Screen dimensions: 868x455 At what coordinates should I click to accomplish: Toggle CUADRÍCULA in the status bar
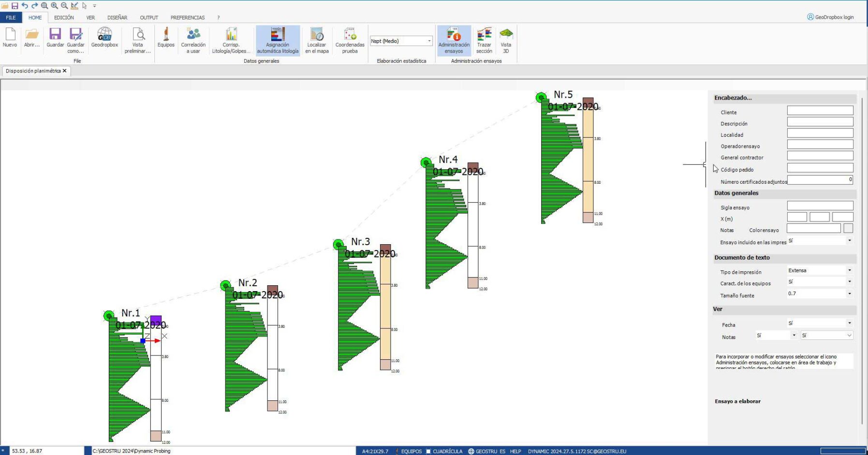(x=449, y=451)
